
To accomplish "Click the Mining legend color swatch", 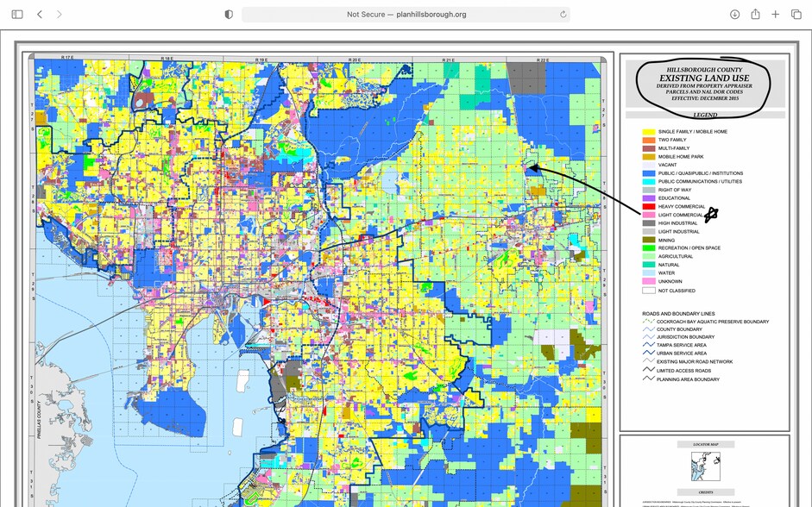I will point(647,240).
